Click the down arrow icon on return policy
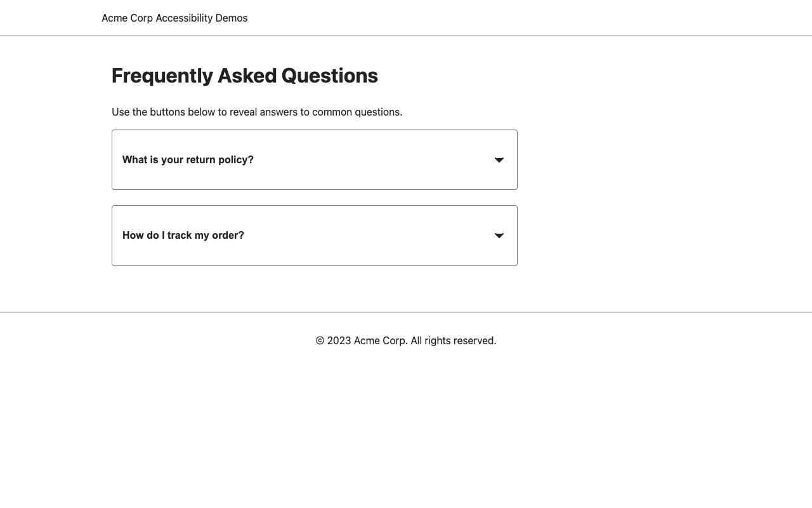This screenshot has width=812, height=508. pyautogui.click(x=499, y=160)
